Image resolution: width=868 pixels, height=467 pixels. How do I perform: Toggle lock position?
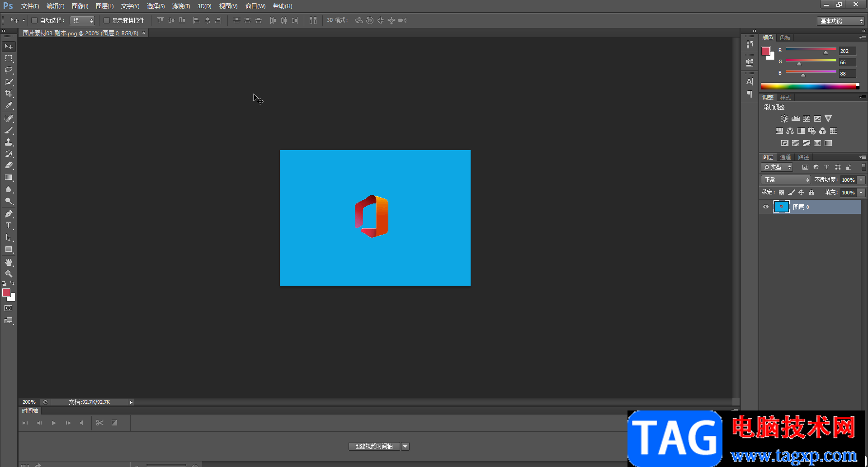click(x=802, y=193)
